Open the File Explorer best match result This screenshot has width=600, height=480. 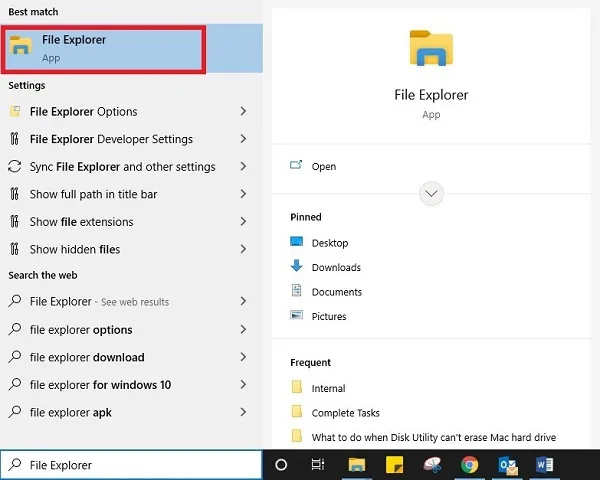131,49
